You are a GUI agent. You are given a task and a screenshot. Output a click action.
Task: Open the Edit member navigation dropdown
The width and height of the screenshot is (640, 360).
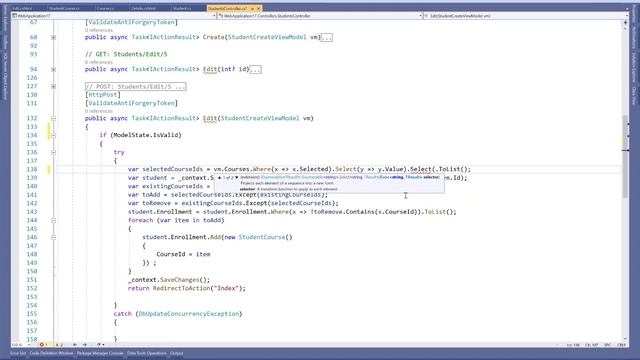527,16
